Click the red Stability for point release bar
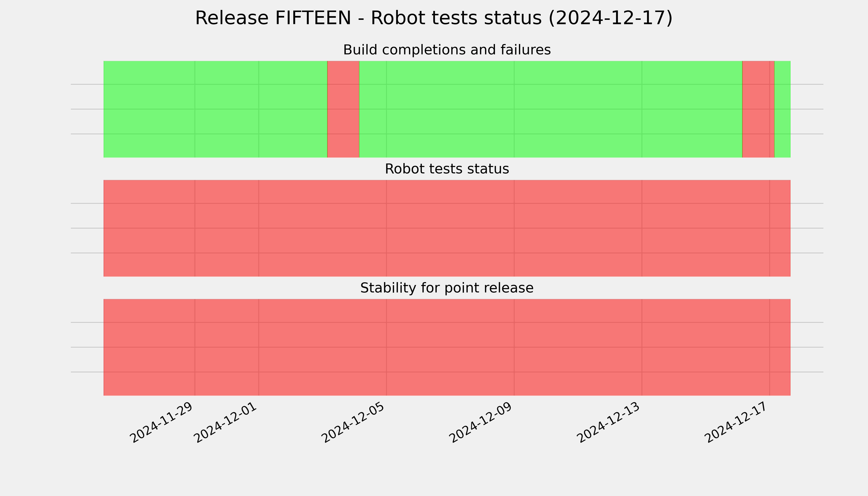Viewport: 868px width, 496px height. (x=447, y=347)
